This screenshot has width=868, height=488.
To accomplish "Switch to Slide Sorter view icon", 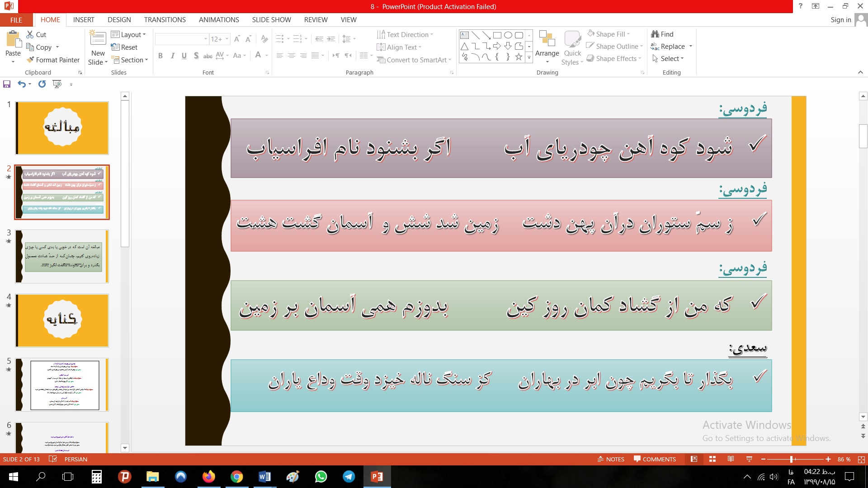I will click(x=712, y=459).
